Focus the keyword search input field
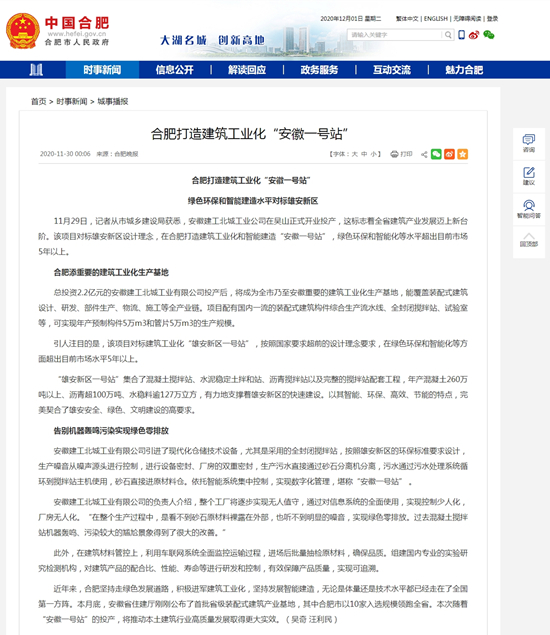The image size is (550, 635). tap(395, 35)
